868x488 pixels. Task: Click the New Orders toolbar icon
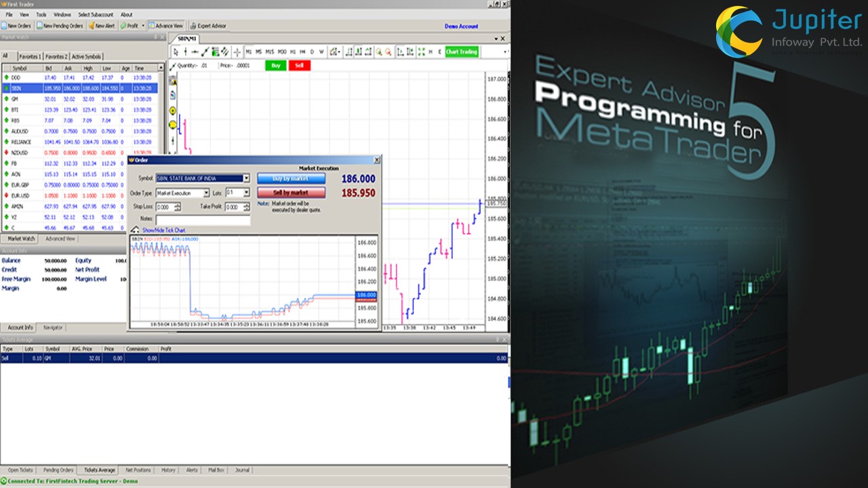(5, 26)
